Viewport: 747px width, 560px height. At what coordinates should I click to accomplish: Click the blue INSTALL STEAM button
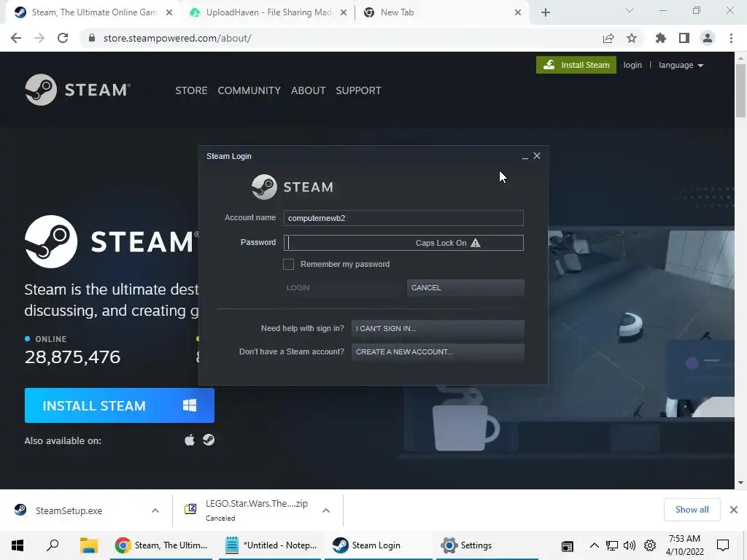pyautogui.click(x=119, y=405)
